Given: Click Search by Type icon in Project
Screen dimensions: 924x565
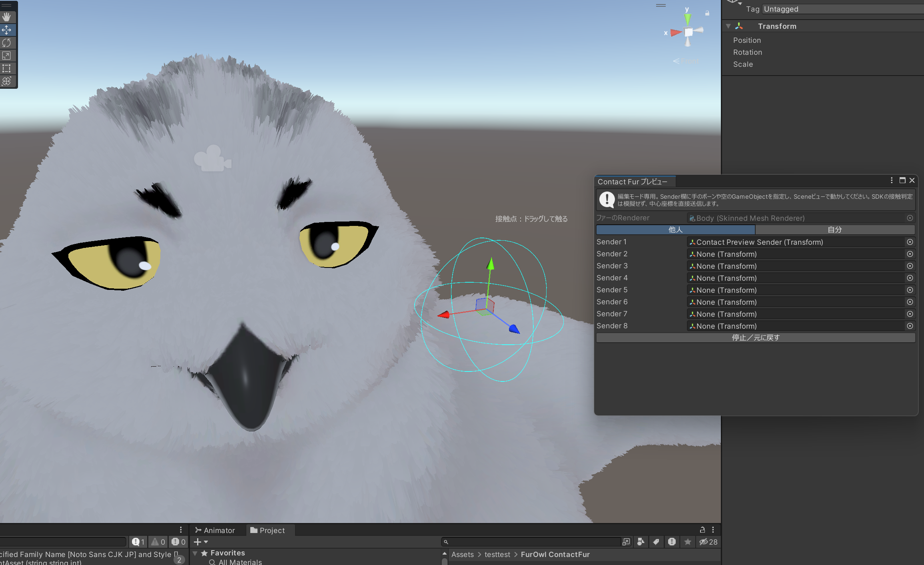Looking at the screenshot, I should [x=641, y=542].
